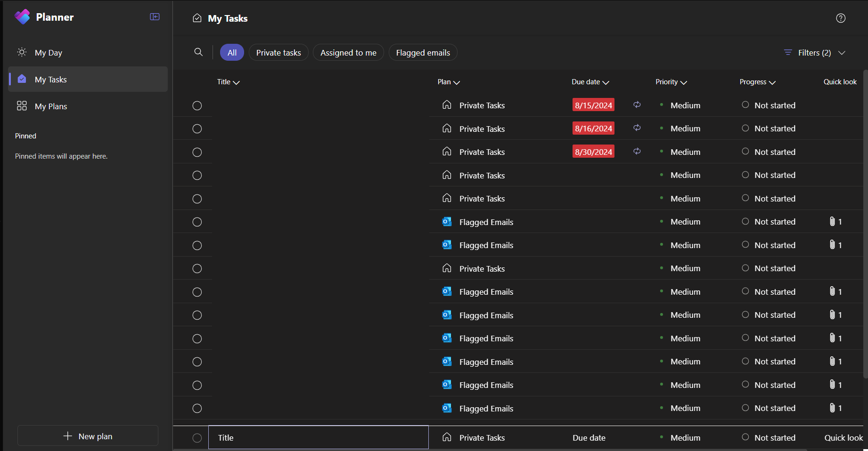Open My Plans
Viewport: 868px width, 451px height.
(x=88, y=106)
